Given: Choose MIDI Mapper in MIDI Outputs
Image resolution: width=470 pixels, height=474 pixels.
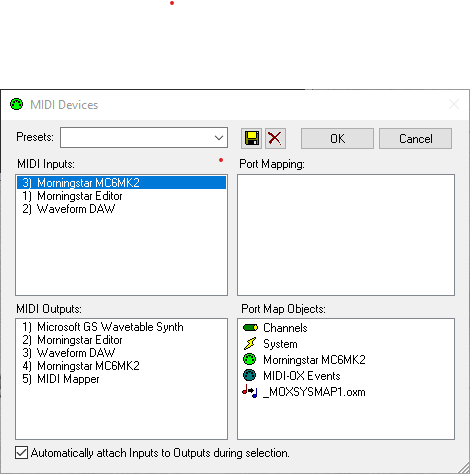Looking at the screenshot, I should coord(121,379).
